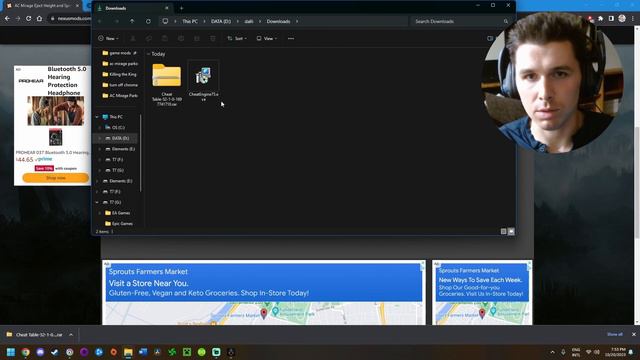Select the CheatEngine75.exe installer file
Image resolution: width=640 pixels, height=360 pixels.
pos(203,81)
